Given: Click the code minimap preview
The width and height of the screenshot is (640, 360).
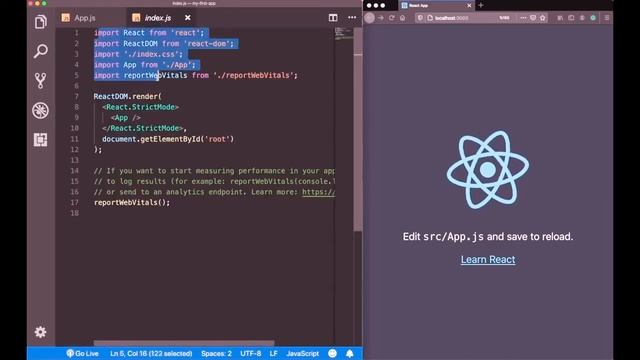Looking at the screenshot, I should coord(344,34).
